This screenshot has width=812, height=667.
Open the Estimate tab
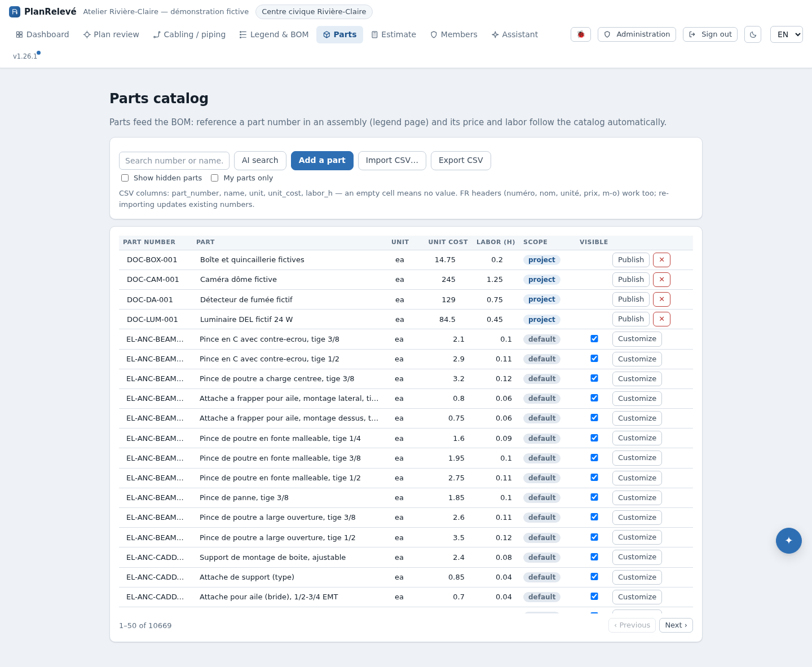[x=394, y=34]
